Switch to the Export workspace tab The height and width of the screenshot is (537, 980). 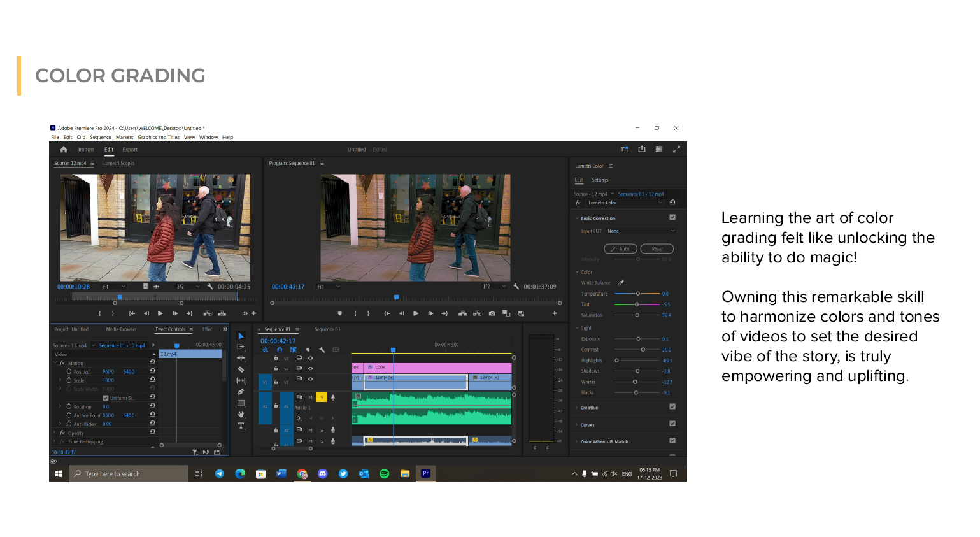pyautogui.click(x=130, y=150)
